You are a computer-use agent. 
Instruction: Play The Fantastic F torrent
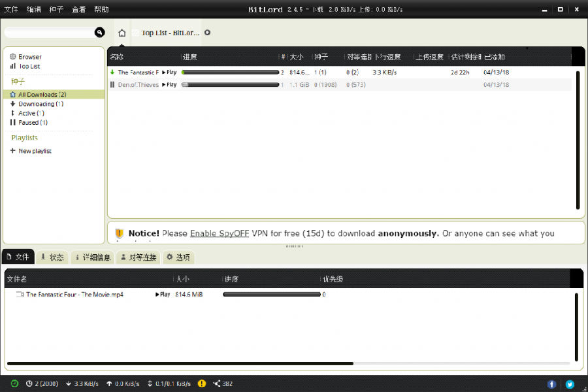(x=169, y=72)
